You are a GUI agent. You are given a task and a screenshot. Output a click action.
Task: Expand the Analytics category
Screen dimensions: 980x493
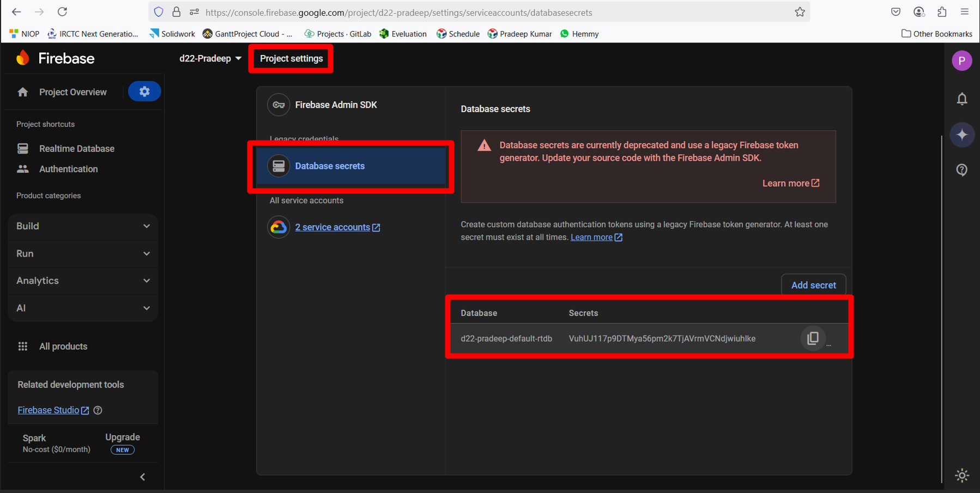pos(83,281)
